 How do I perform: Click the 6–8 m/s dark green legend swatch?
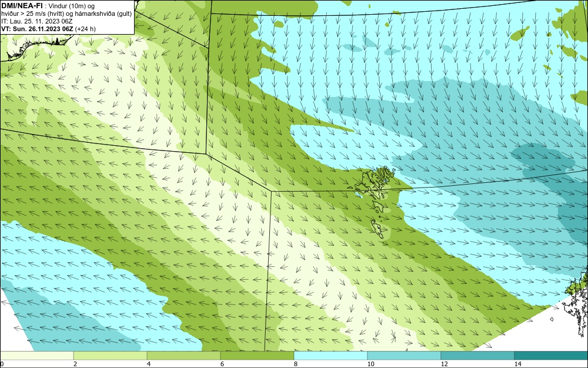click(258, 356)
